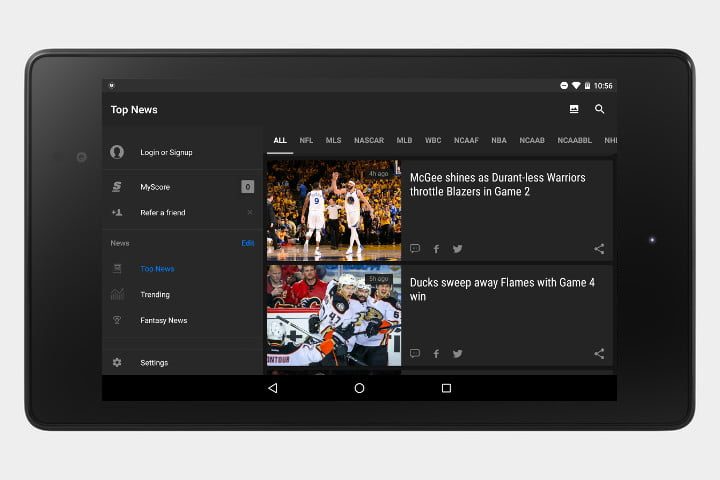Show the NBA news tab

(498, 141)
